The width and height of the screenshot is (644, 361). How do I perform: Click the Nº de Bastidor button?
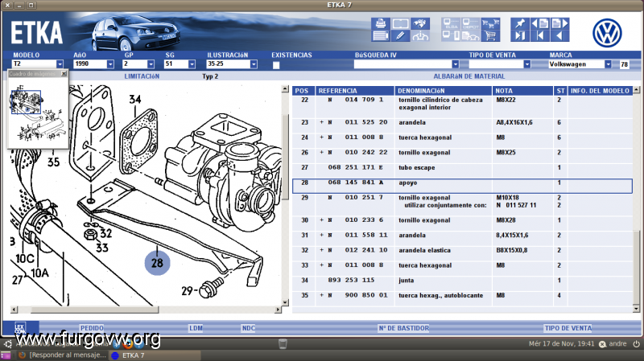pyautogui.click(x=404, y=328)
